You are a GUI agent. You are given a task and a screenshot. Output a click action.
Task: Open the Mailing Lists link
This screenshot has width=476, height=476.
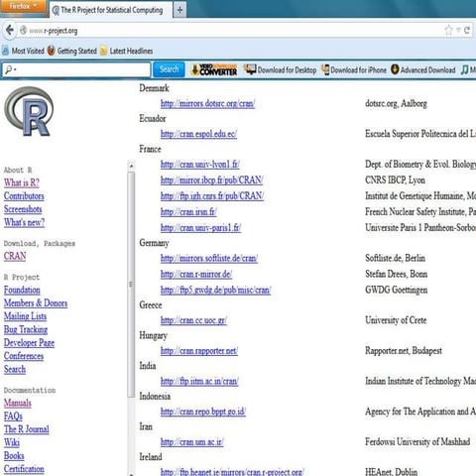(x=25, y=316)
